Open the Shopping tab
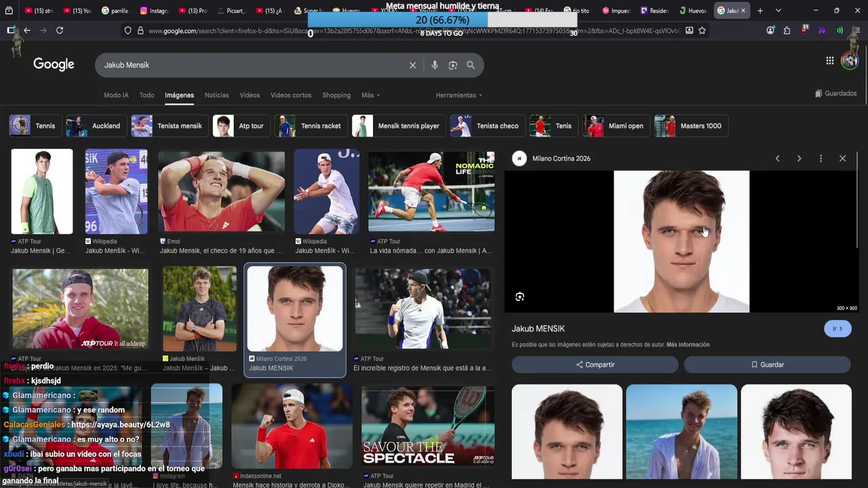868x488 pixels. tap(336, 96)
